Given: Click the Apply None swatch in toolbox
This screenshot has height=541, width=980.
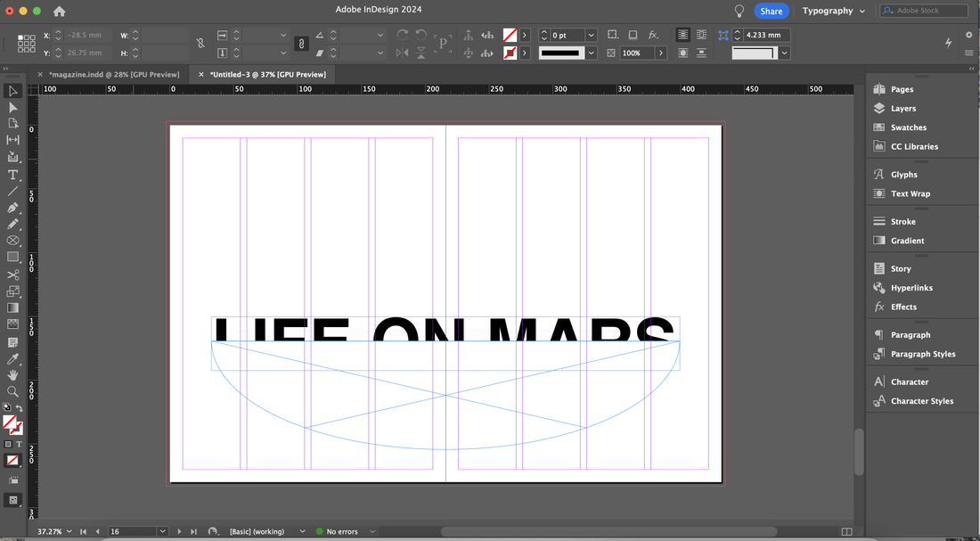Looking at the screenshot, I should coord(12,460).
